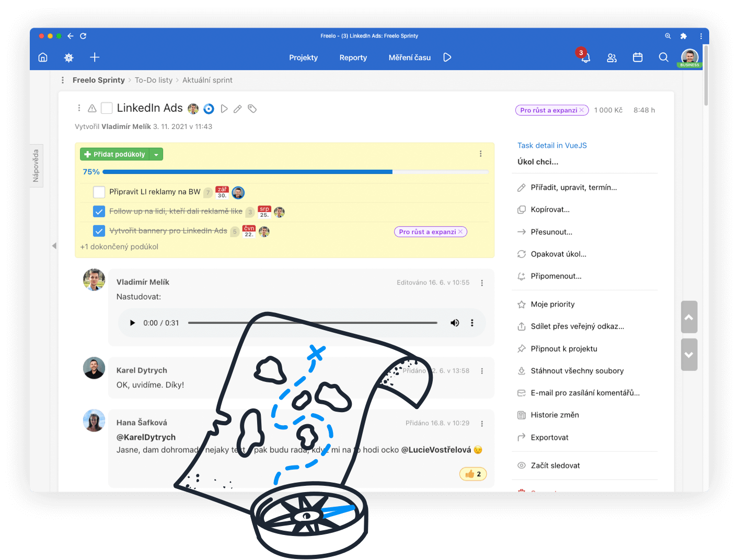Start time tracking play icon in header
The image size is (739, 560).
(x=447, y=57)
